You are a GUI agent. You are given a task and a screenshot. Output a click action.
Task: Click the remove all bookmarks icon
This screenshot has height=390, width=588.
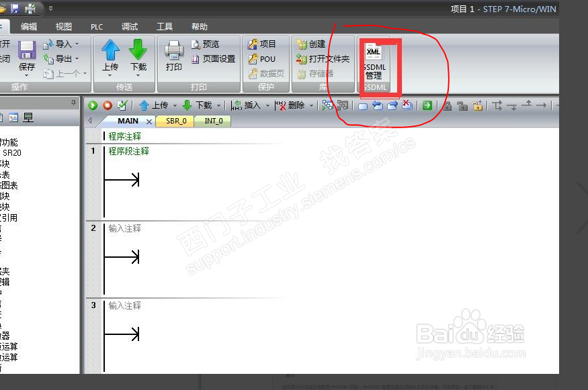(x=407, y=105)
